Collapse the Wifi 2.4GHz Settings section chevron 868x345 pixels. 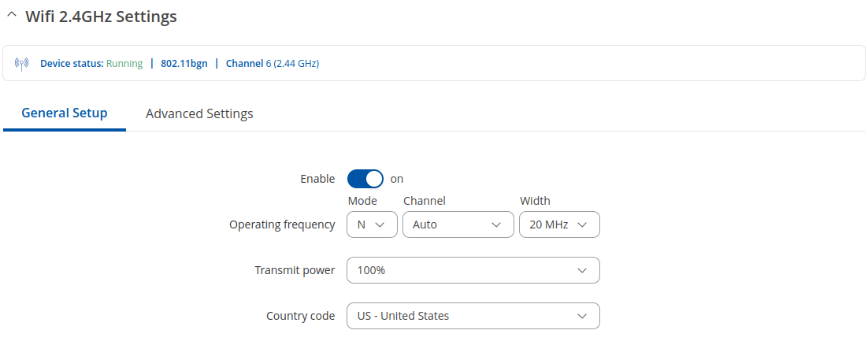pos(11,17)
